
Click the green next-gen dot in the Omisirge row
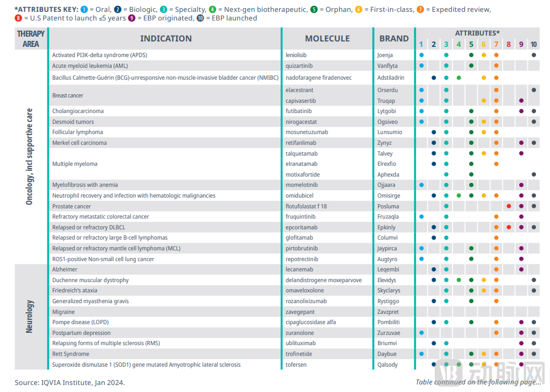click(459, 195)
